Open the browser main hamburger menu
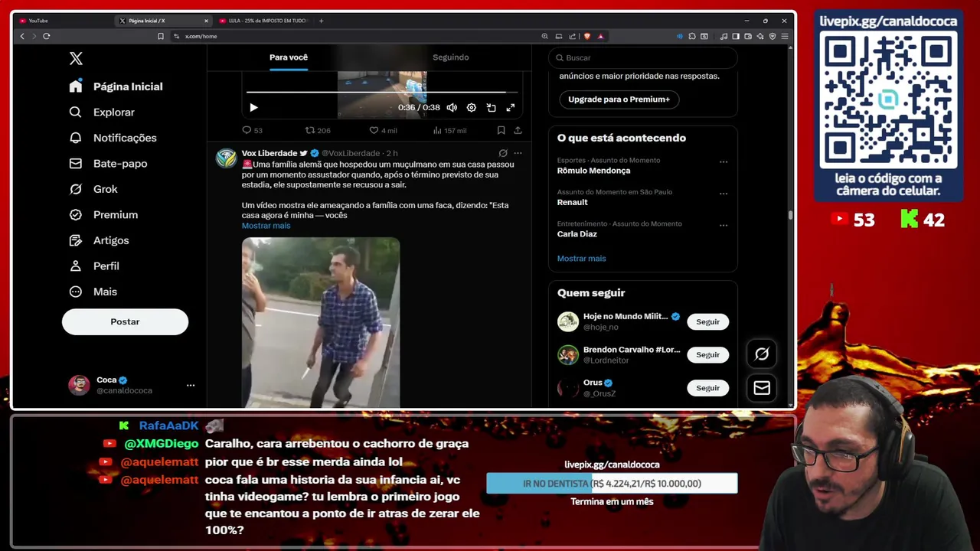Image resolution: width=980 pixels, height=551 pixels. pos(785,36)
